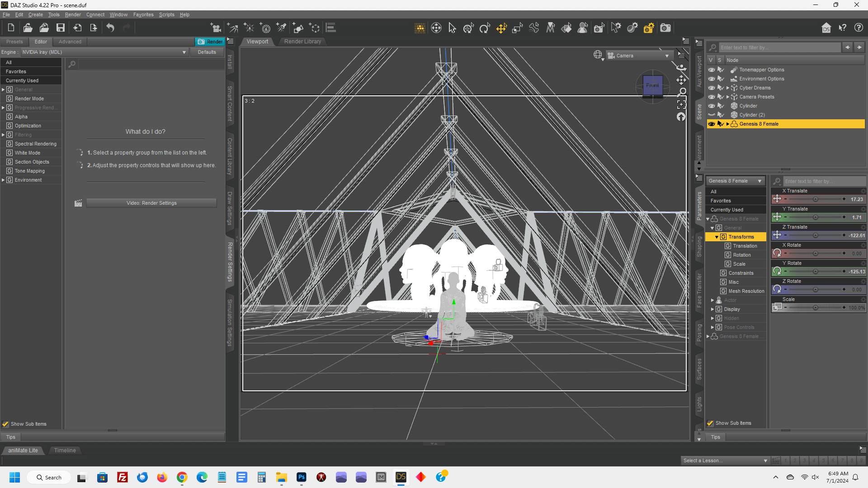Open the Create menu
This screenshot has height=488, width=868.
click(x=35, y=14)
